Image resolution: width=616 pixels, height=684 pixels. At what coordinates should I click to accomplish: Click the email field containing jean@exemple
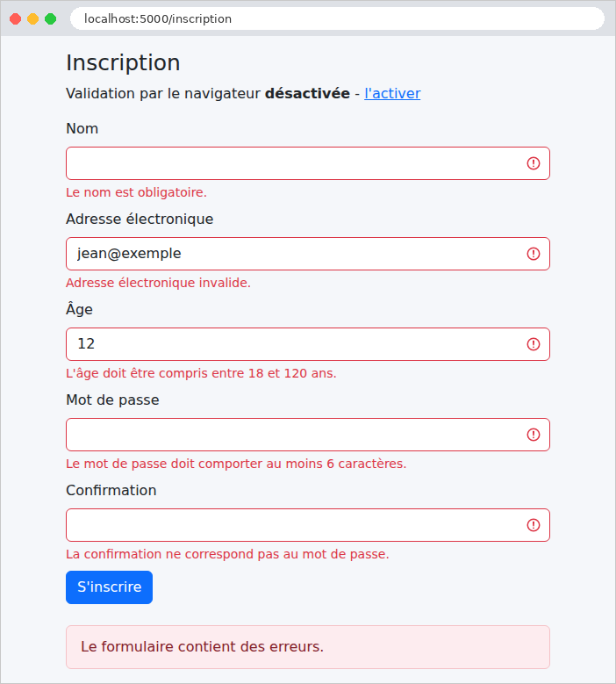[x=308, y=254]
